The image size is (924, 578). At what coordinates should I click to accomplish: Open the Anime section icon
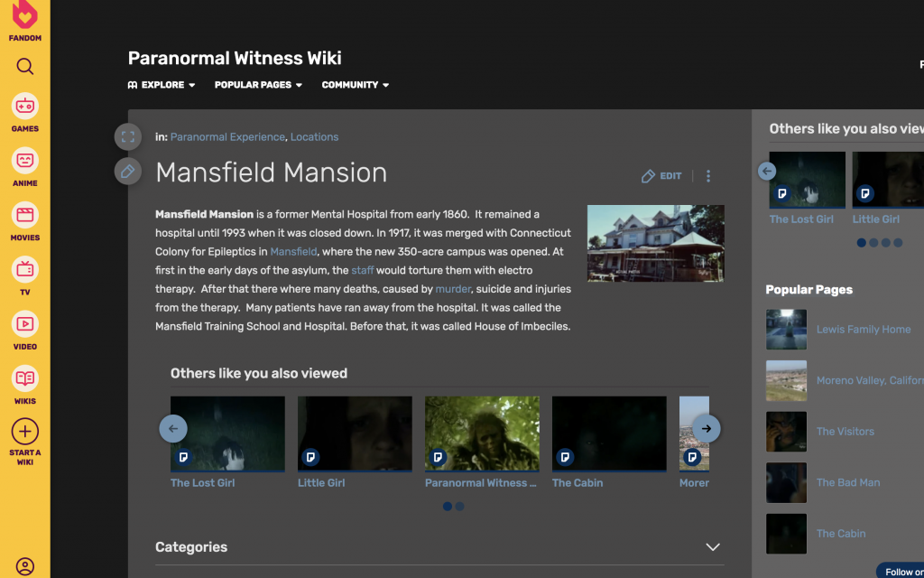(x=25, y=161)
